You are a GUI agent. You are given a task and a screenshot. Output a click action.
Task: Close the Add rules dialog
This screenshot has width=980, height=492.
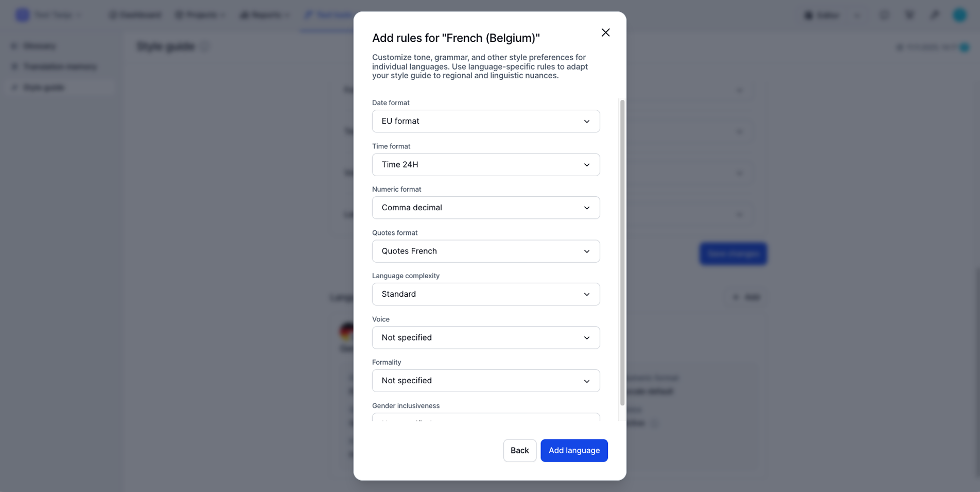pyautogui.click(x=605, y=32)
